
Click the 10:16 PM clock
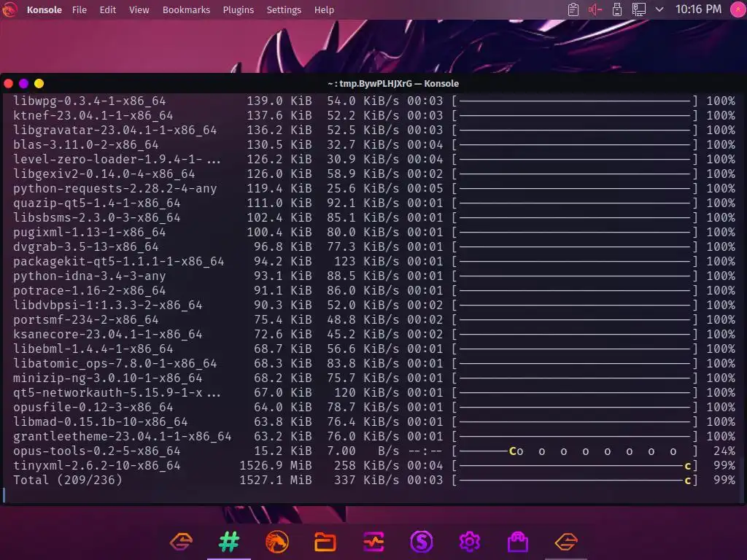698,9
